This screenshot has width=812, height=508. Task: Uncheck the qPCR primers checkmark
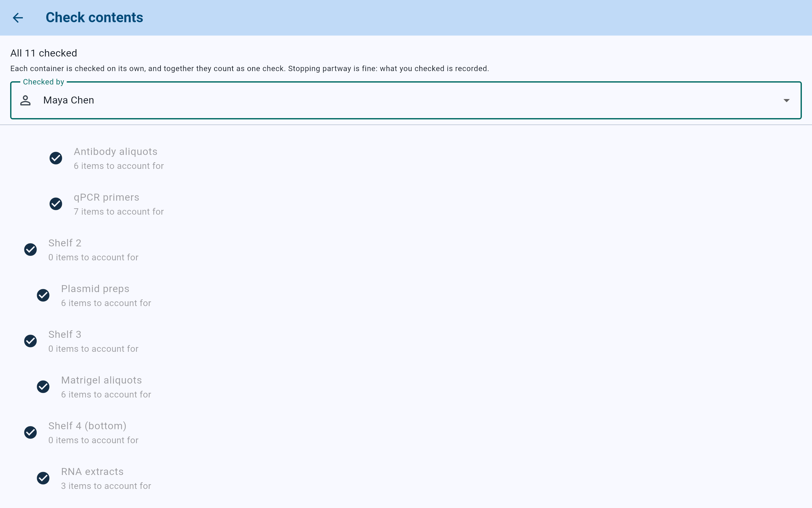point(56,204)
